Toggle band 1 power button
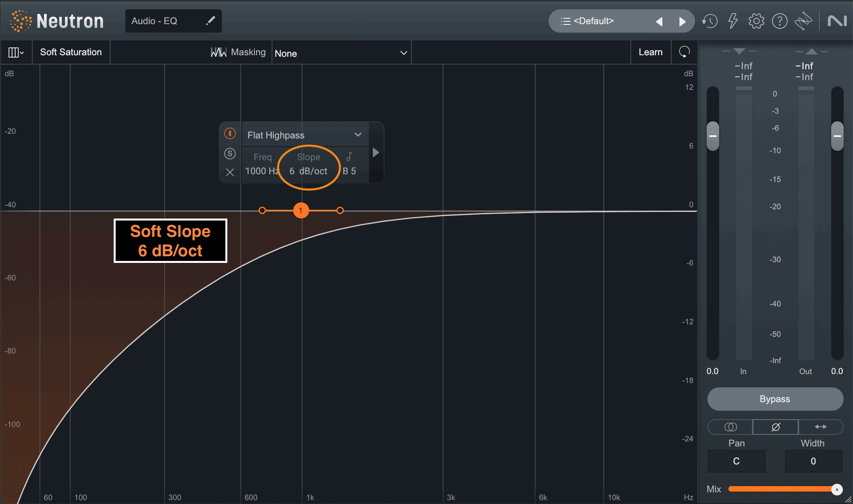Viewport: 853px width, 504px height. (x=230, y=134)
